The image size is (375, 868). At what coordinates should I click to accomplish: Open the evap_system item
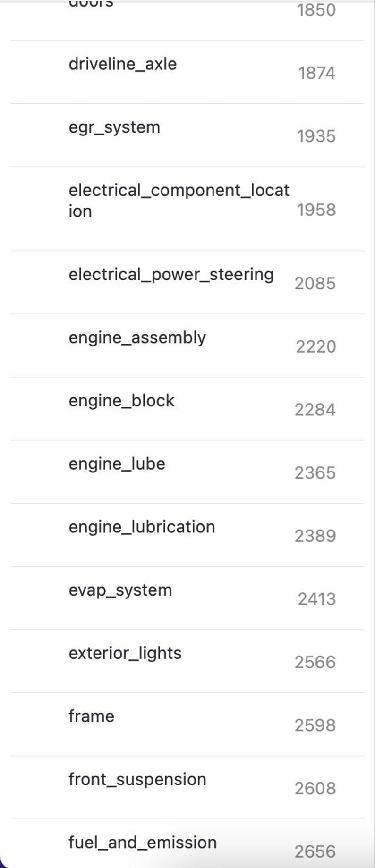(120, 590)
